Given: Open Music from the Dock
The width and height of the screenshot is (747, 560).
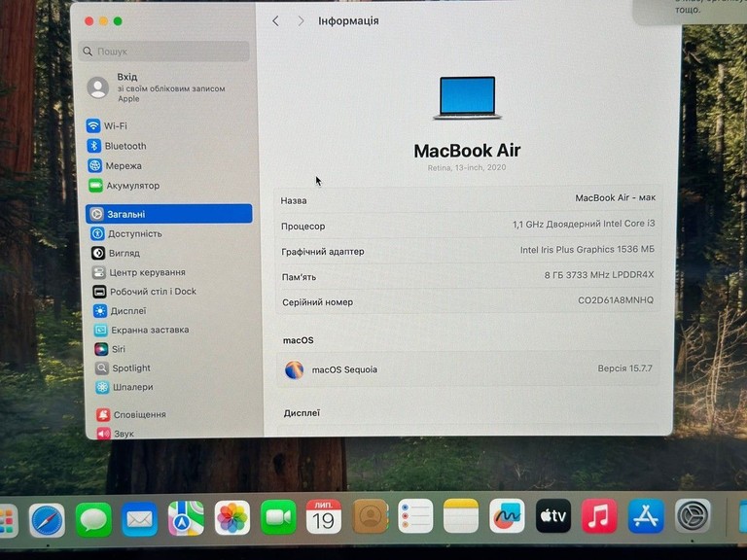Looking at the screenshot, I should pos(599,515).
